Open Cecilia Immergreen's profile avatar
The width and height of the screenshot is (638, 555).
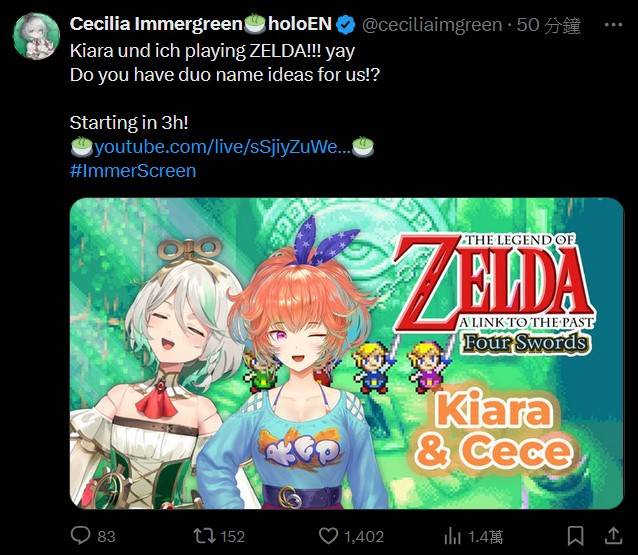[x=35, y=36]
